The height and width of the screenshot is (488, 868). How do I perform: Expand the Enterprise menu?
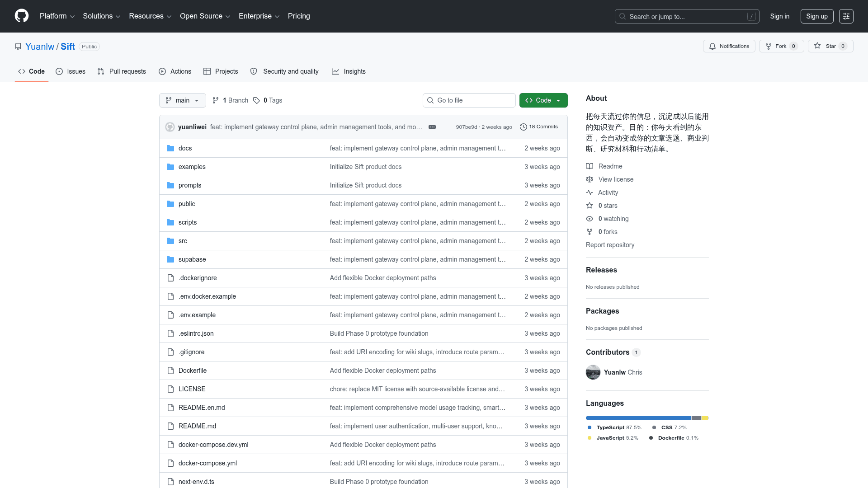point(259,16)
